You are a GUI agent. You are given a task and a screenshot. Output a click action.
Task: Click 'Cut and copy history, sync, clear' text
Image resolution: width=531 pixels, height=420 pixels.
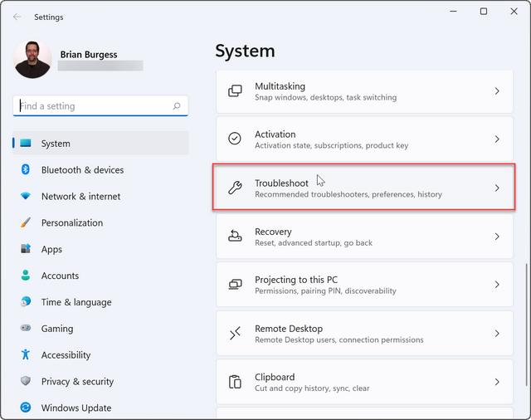tap(312, 388)
